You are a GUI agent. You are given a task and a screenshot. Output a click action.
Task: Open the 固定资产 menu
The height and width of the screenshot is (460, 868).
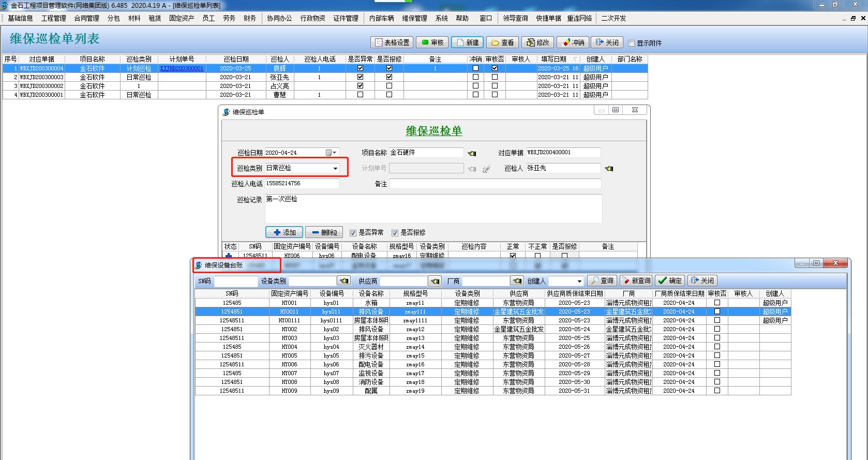[182, 18]
